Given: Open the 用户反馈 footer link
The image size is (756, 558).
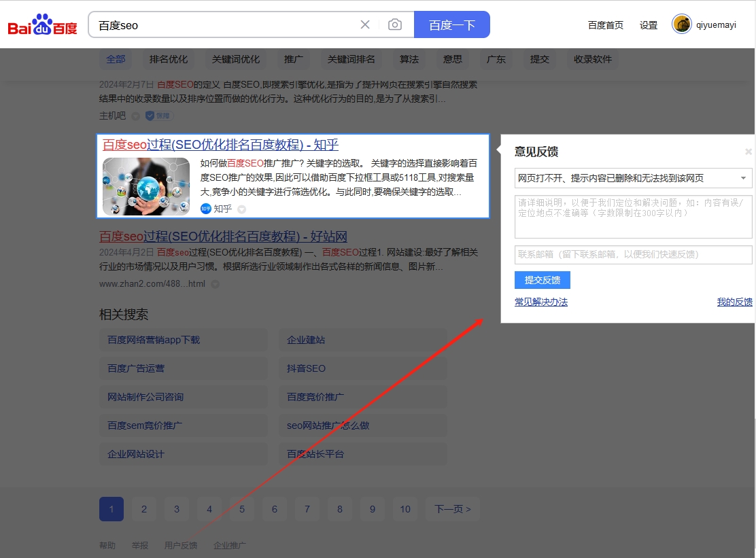Looking at the screenshot, I should point(181,546).
